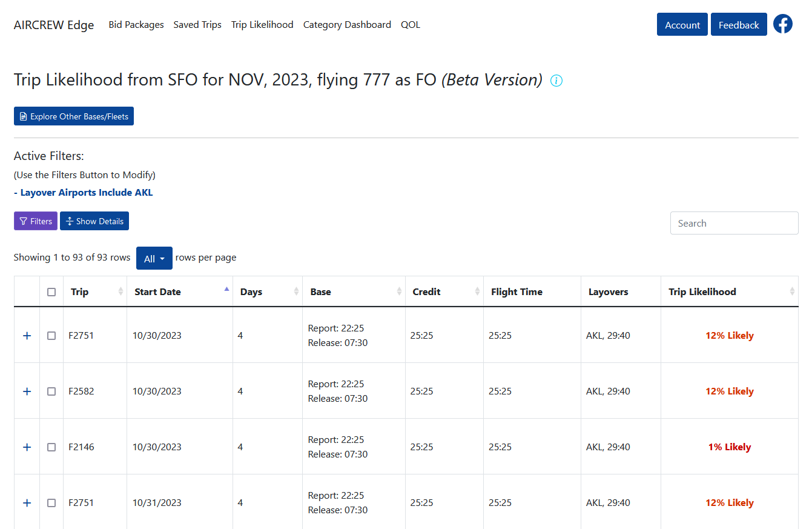
Task: Sort table by Base column
Action: [x=354, y=292]
